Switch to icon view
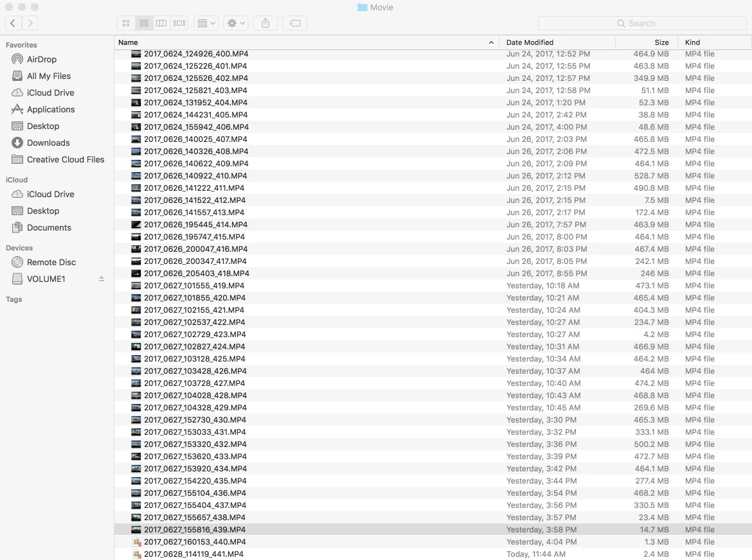Viewport: 752px width, 560px height. (126, 23)
